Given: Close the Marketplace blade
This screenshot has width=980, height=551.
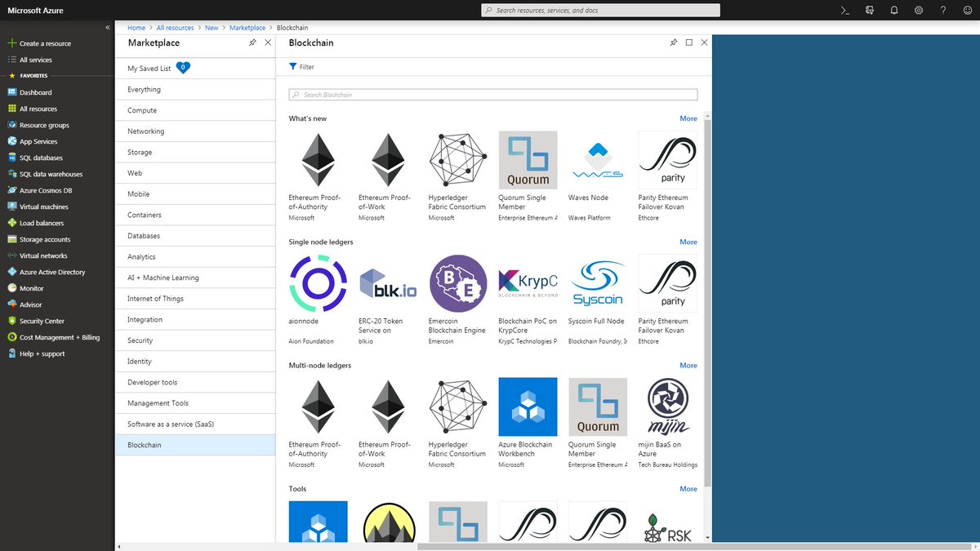Looking at the screenshot, I should [268, 42].
